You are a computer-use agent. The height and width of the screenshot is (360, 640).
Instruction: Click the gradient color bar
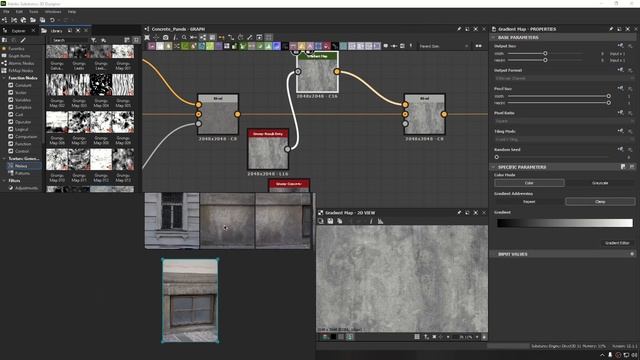pyautogui.click(x=564, y=223)
